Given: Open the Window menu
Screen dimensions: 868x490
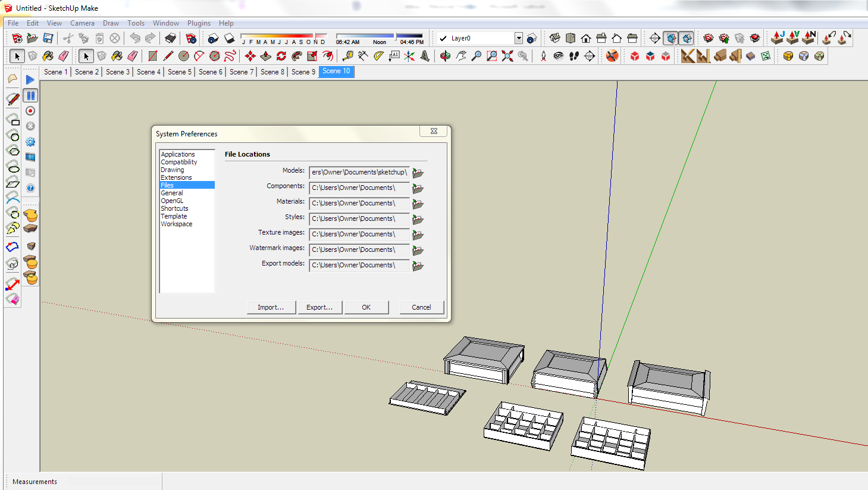Looking at the screenshot, I should (166, 23).
